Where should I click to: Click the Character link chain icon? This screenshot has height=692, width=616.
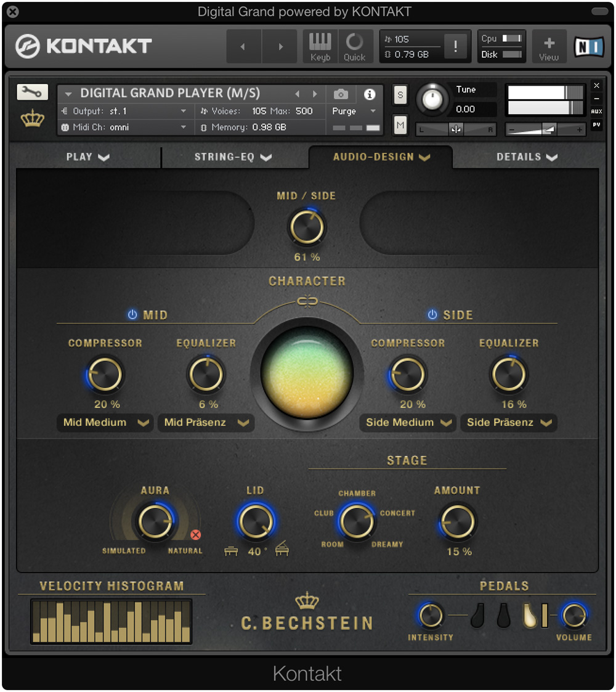tap(307, 301)
